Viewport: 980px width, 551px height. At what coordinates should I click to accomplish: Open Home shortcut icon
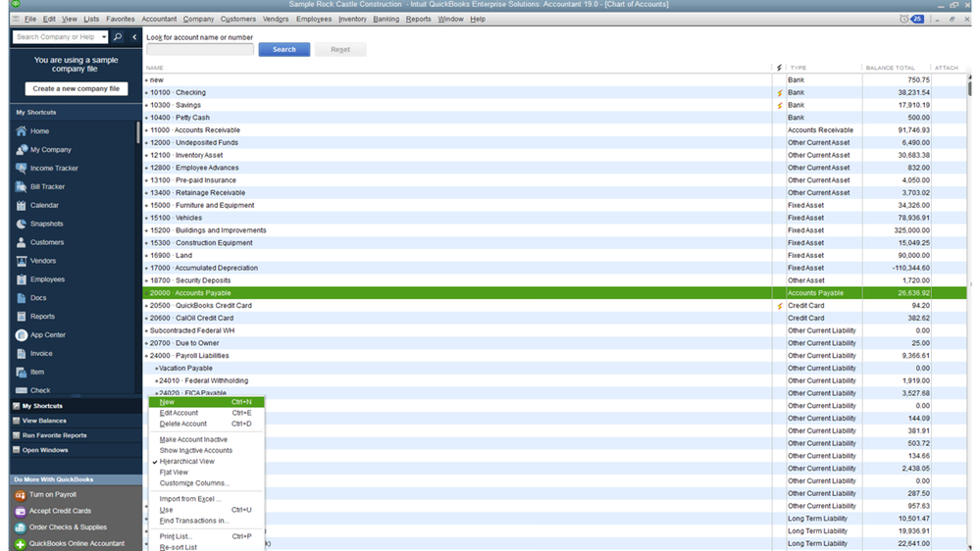coord(22,131)
